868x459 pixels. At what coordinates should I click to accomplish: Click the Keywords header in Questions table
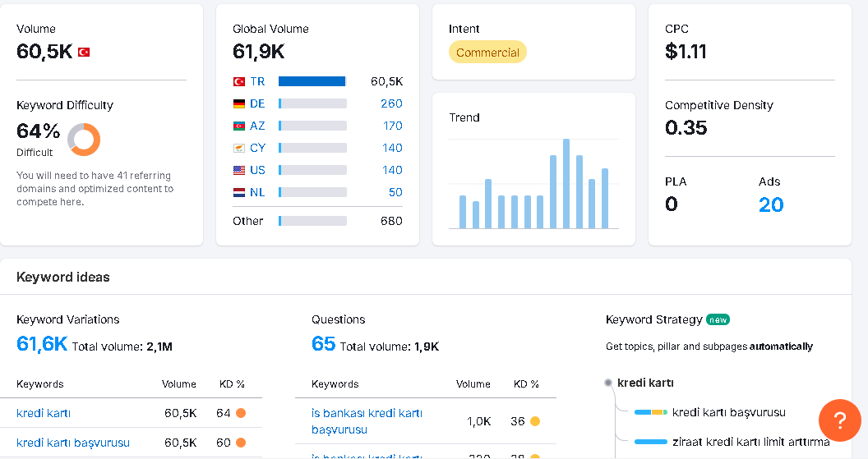(x=335, y=383)
